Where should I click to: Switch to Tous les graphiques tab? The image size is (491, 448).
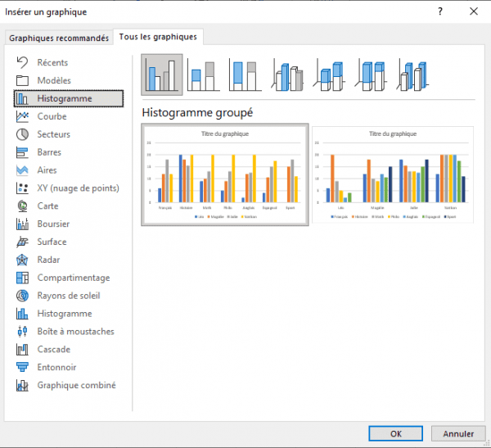(x=158, y=37)
